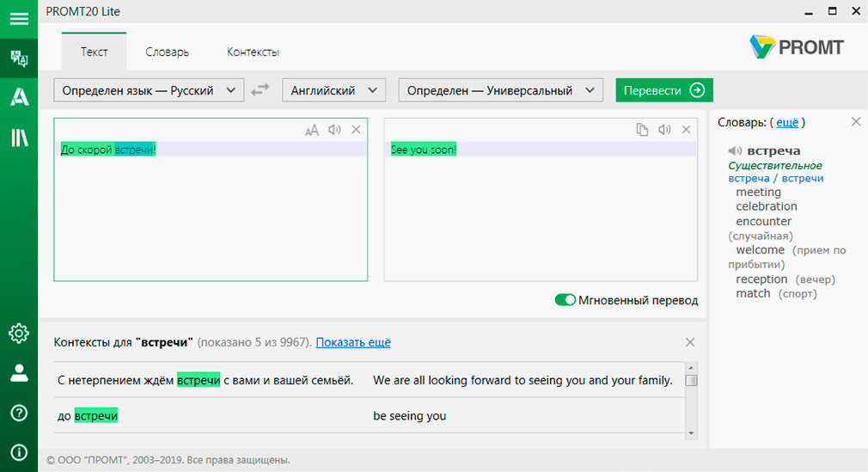Open the text translator sidebar icon
The image size is (868, 472).
point(19,58)
